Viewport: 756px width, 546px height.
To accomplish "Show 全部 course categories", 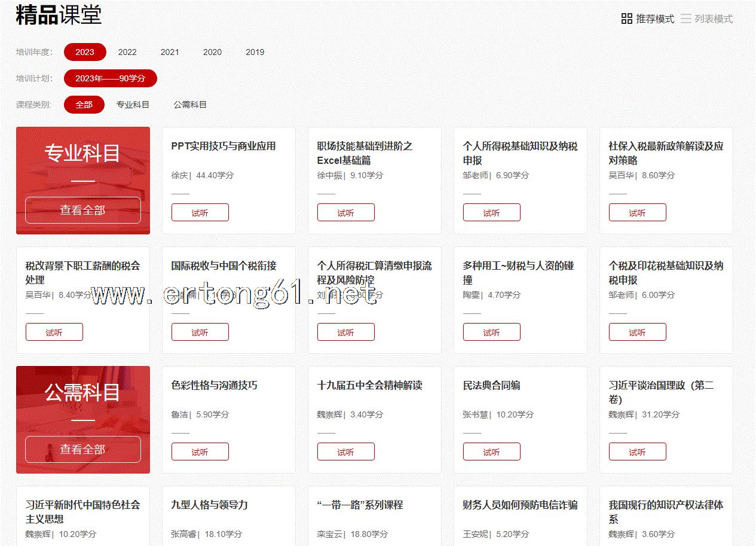I will point(84,105).
